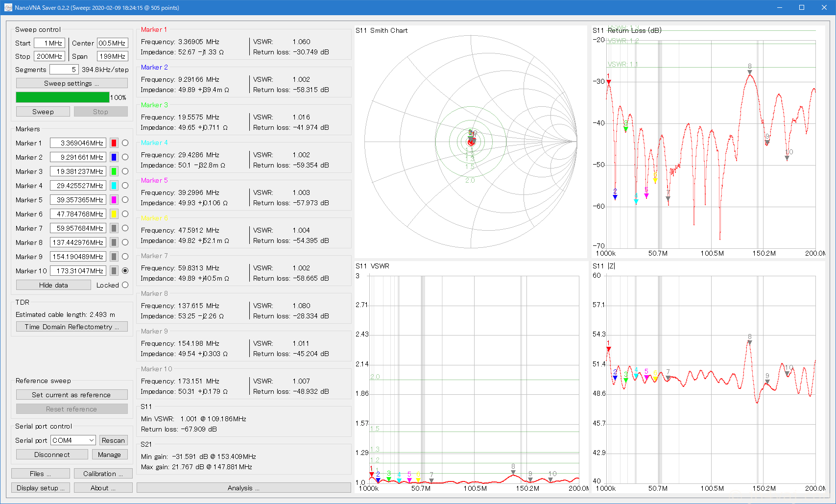Click Min VSWR 1.001 @ 109.186MHz text

[193, 419]
